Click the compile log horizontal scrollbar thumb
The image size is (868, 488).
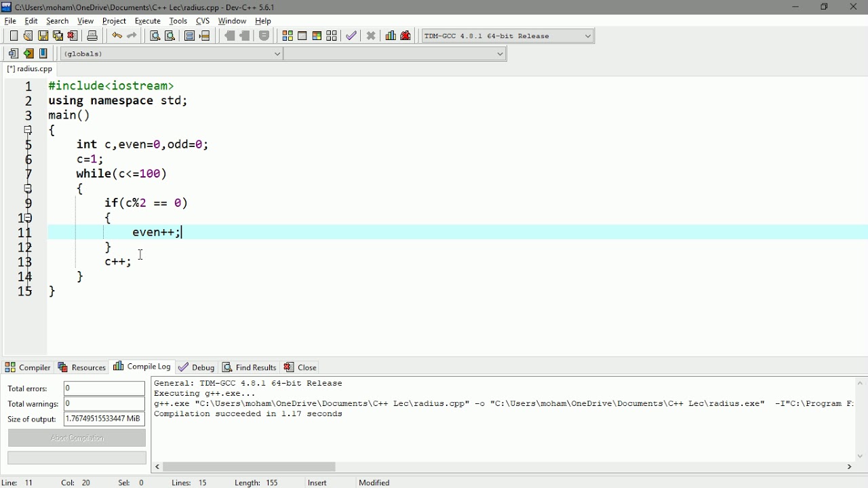tap(250, 467)
